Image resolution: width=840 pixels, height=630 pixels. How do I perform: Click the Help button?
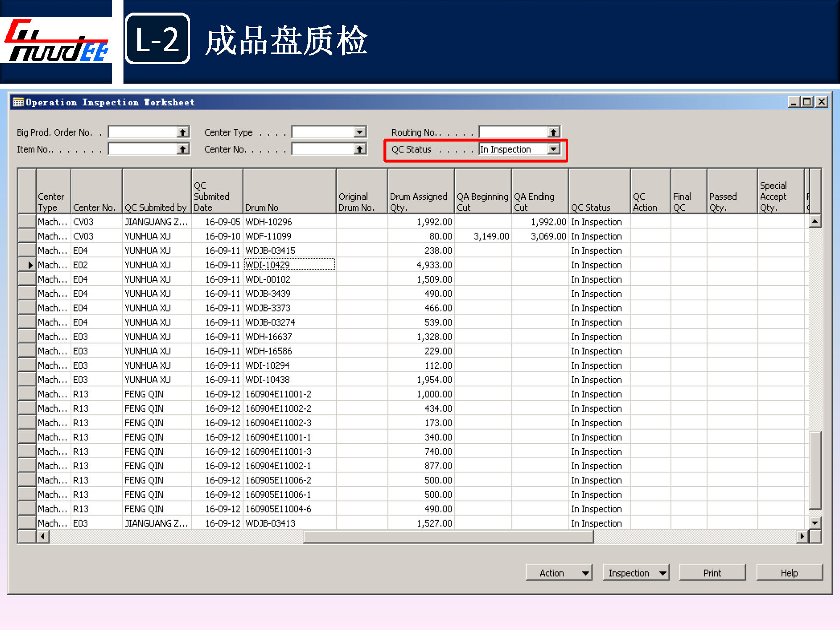[789, 573]
